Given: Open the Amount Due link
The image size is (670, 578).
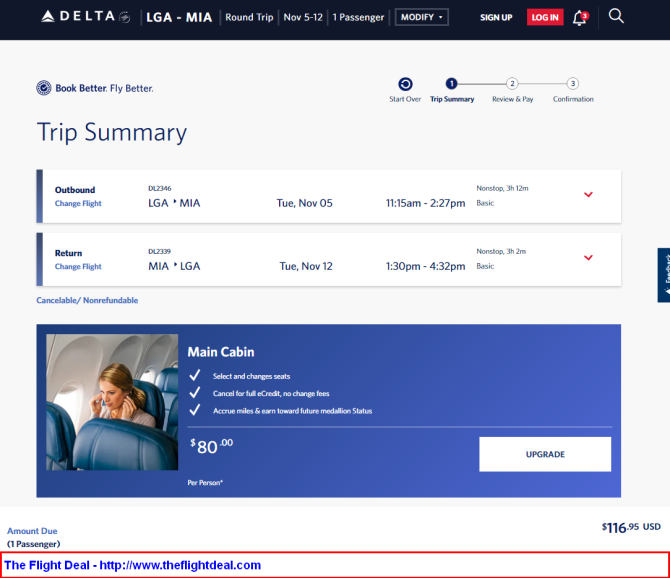Looking at the screenshot, I should pyautogui.click(x=32, y=531).
